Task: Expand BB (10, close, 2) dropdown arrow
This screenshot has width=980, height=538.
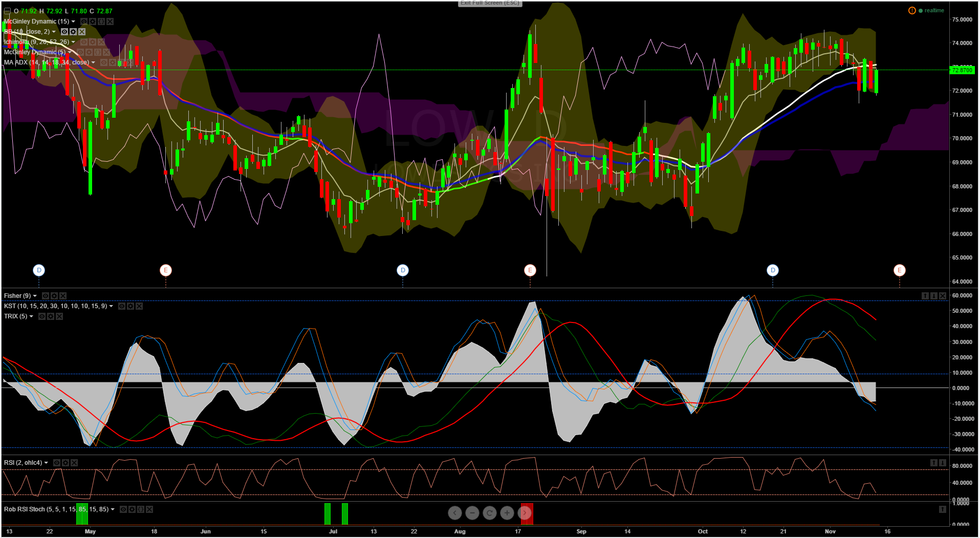Action: click(54, 32)
